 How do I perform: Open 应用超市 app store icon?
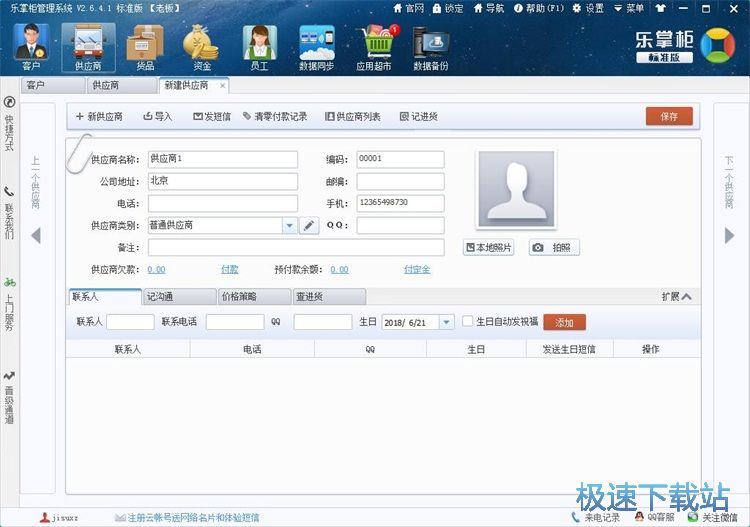coord(374,47)
